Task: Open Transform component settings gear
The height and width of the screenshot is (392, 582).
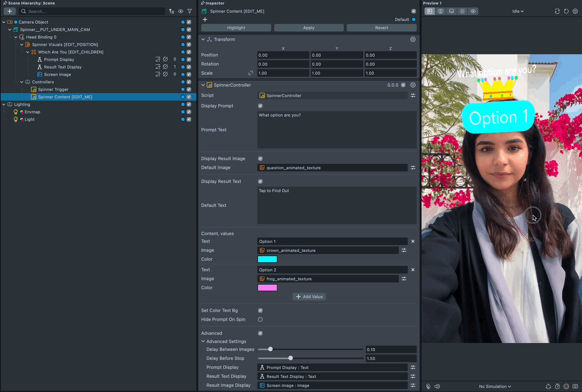Action: point(413,39)
